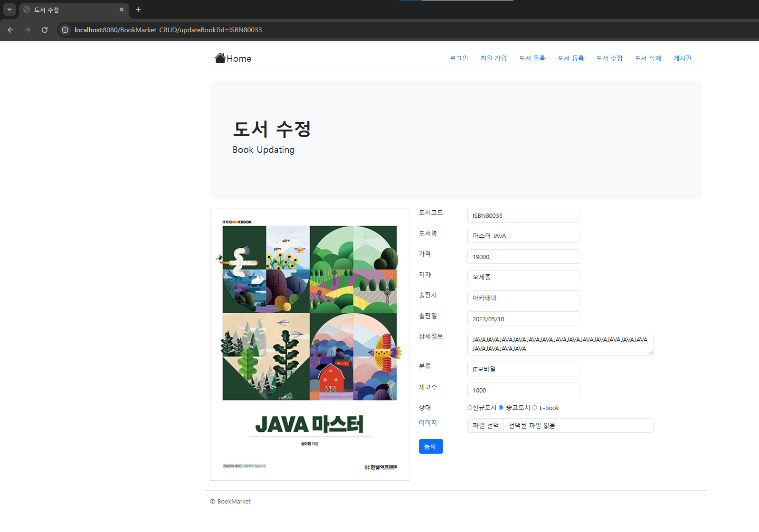
Task: Click the textarea resize handle corner
Action: point(650,352)
